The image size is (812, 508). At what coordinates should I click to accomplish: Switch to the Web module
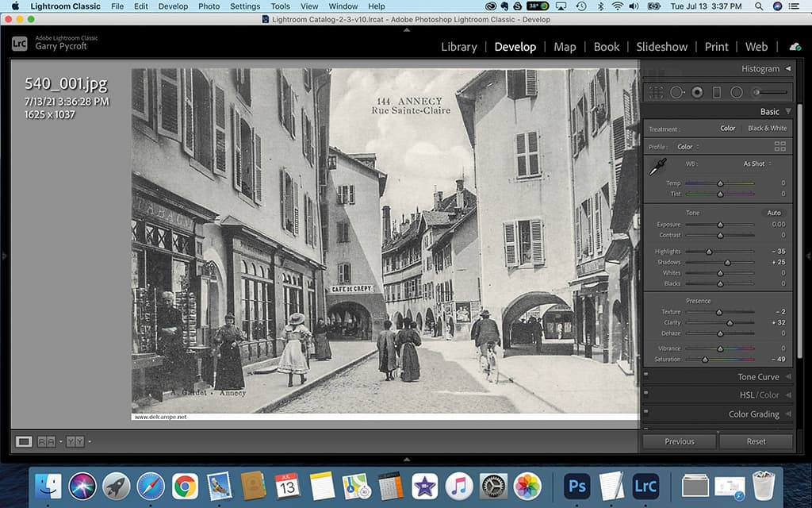pyautogui.click(x=756, y=47)
